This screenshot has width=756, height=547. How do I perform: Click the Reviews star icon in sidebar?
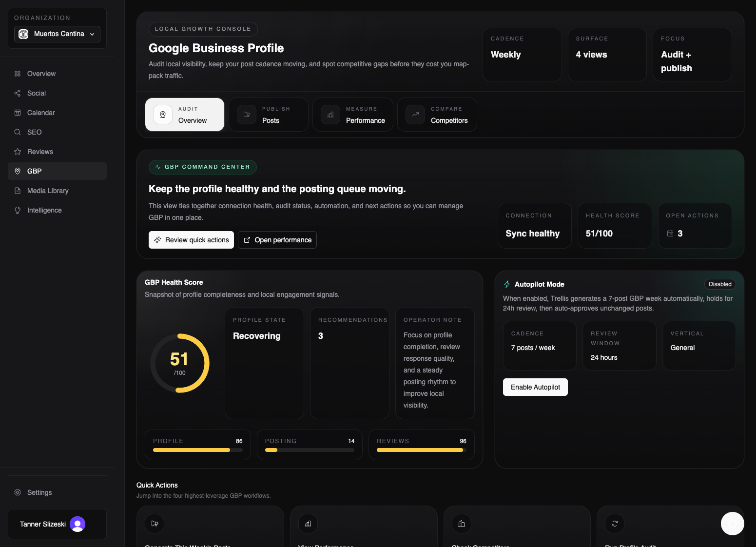point(18,152)
